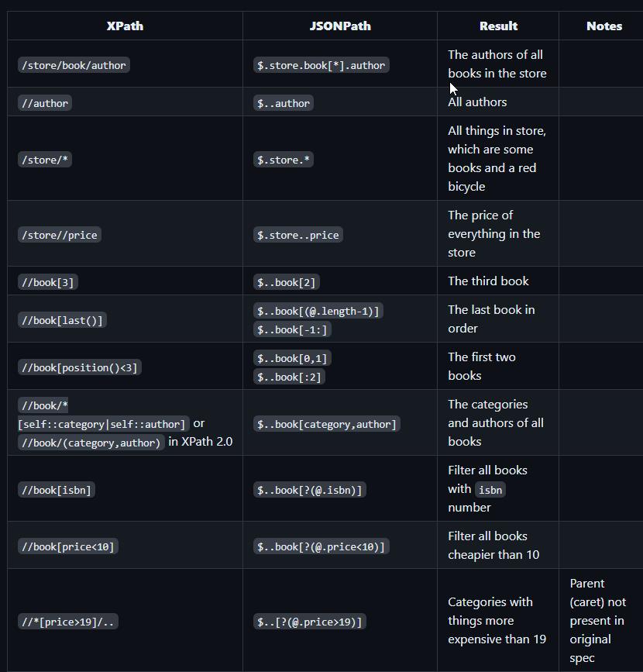Image resolution: width=643 pixels, height=672 pixels.
Task: Click the $..book[:2] JSONPath code
Action: pyautogui.click(x=289, y=377)
